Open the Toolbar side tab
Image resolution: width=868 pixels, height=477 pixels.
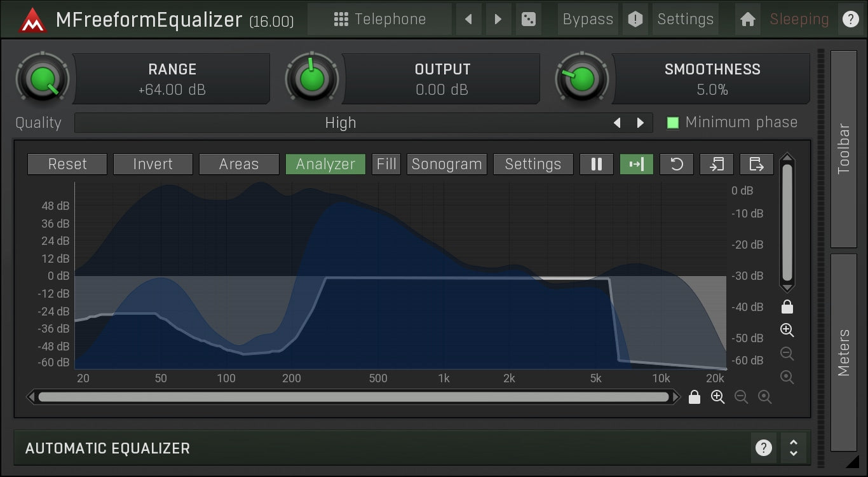[844, 149]
